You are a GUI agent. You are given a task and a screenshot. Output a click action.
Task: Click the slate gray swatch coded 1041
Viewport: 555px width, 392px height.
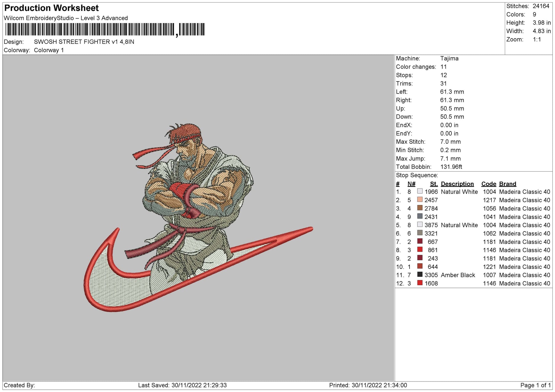click(420, 216)
